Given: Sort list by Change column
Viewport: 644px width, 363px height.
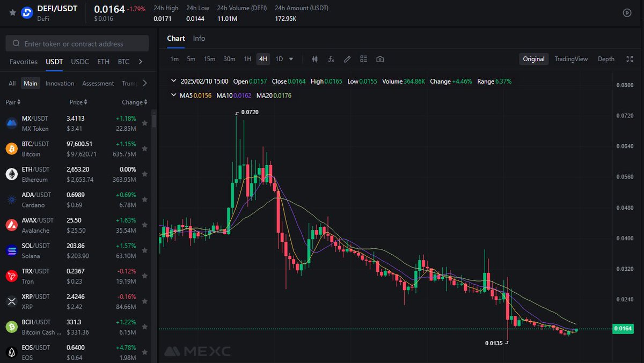Looking at the screenshot, I should 135,102.
